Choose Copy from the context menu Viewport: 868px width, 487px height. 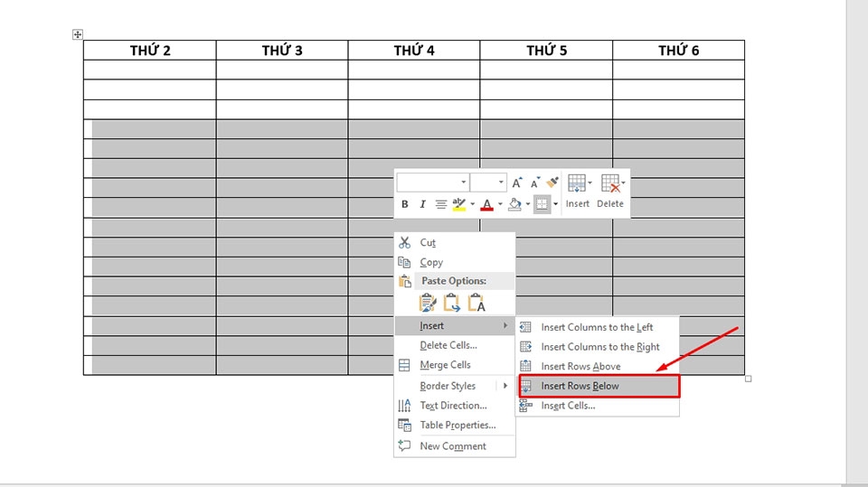click(455, 262)
